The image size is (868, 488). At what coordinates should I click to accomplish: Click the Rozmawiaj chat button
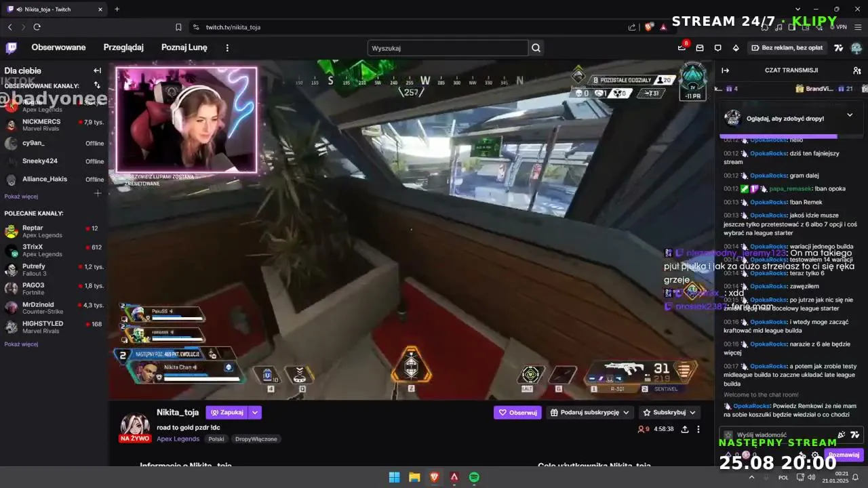click(844, 455)
